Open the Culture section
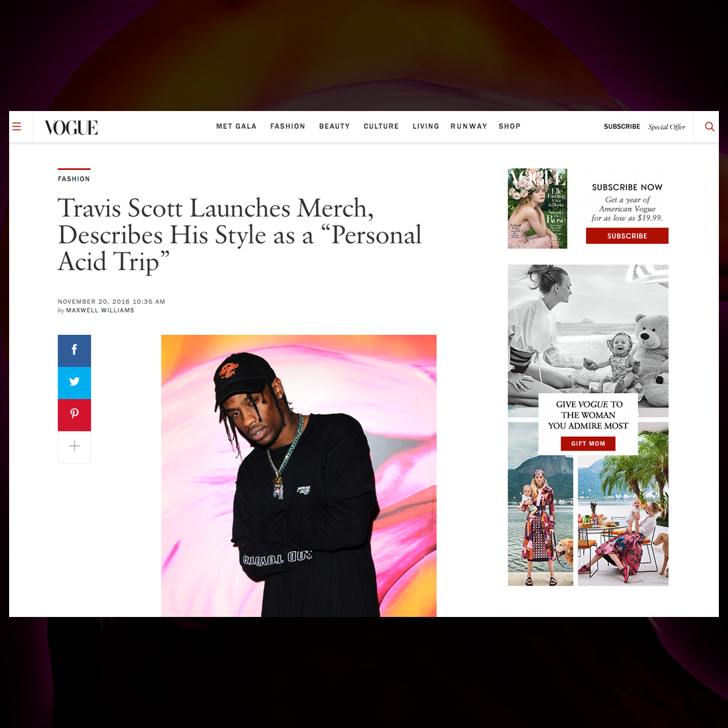 point(381,126)
